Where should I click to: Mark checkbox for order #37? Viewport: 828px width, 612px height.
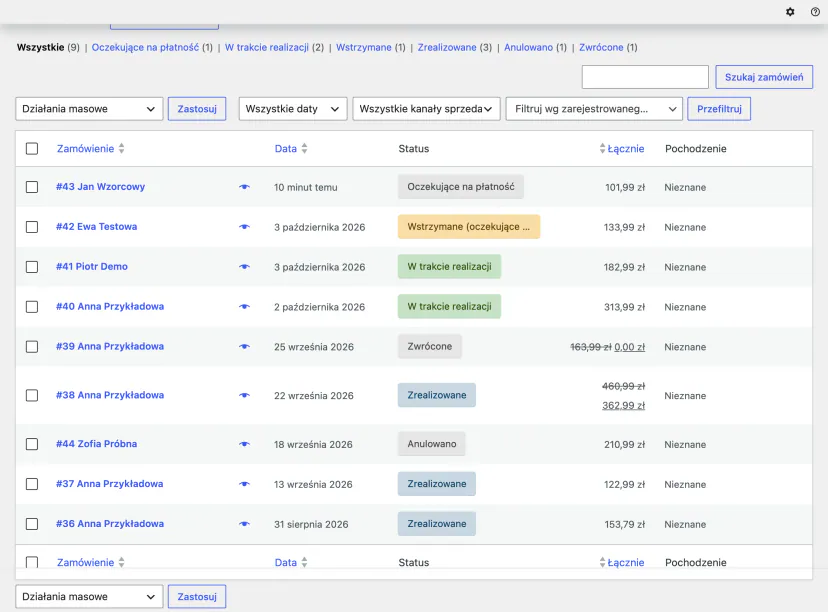[32, 484]
